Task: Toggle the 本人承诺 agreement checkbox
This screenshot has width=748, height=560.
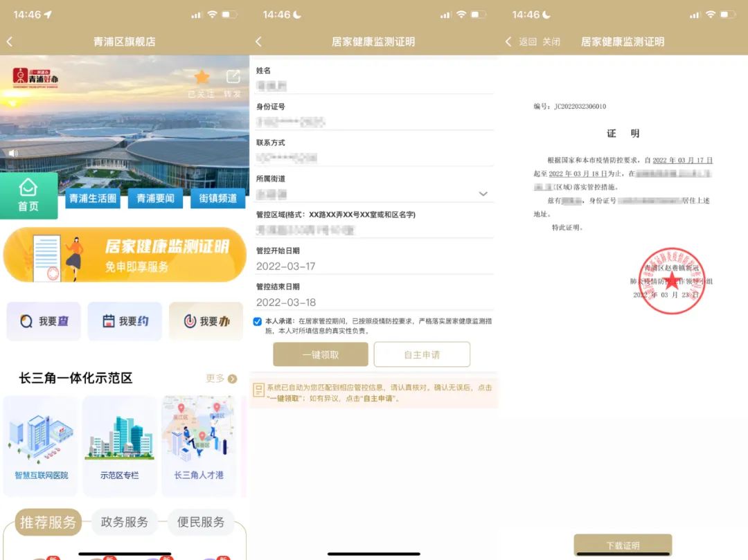Action: [x=258, y=321]
